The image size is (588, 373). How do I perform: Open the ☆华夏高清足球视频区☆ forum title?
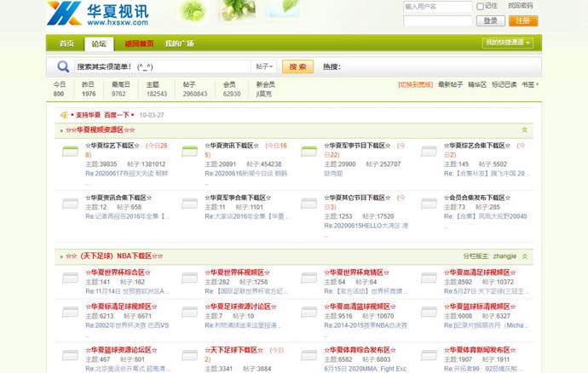pyautogui.click(x=480, y=273)
